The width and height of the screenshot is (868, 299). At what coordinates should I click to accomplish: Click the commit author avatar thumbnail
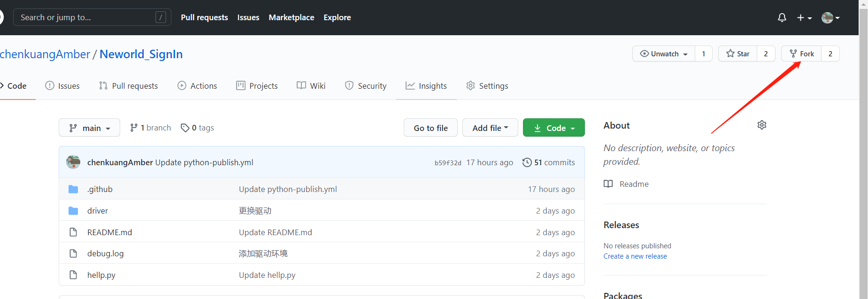click(x=73, y=162)
